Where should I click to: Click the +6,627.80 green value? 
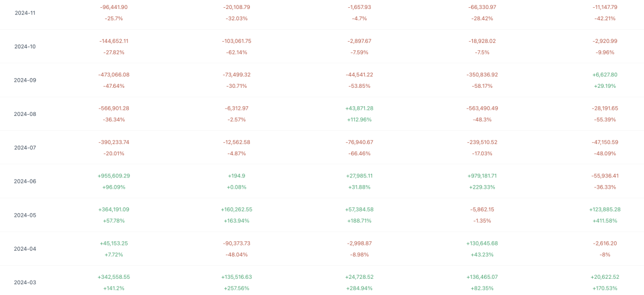pyautogui.click(x=605, y=75)
